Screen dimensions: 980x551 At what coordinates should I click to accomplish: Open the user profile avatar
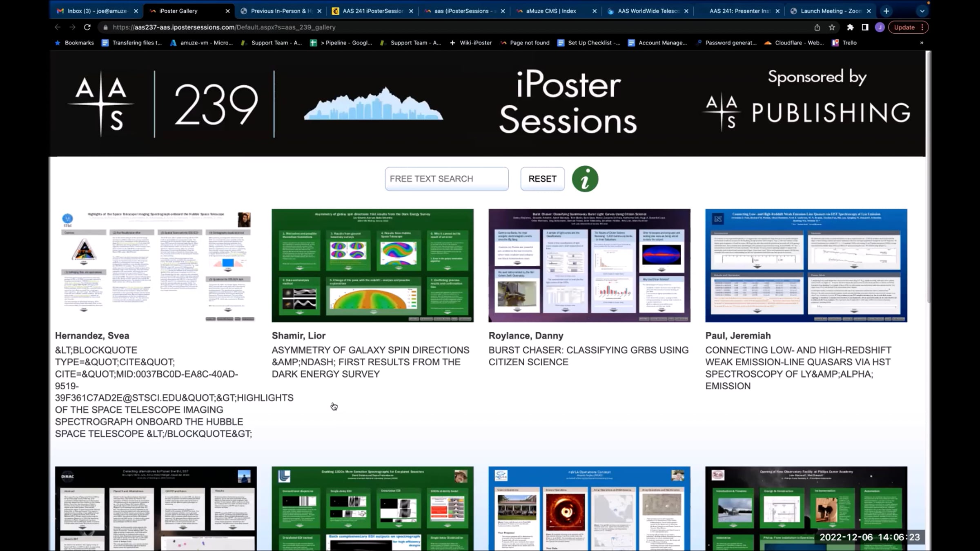coord(880,27)
